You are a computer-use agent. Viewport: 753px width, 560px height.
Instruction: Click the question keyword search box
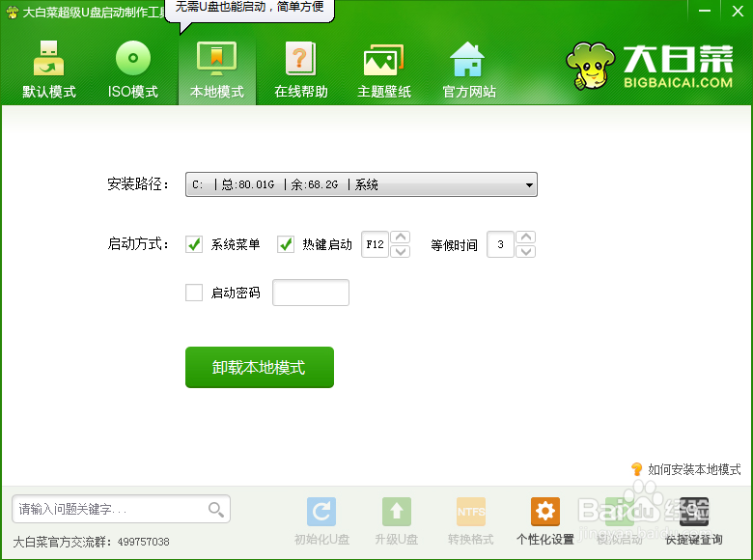(121, 509)
